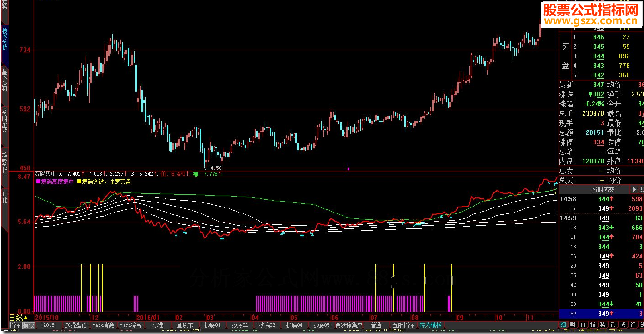
Task: Apply the 普通 template
Action: [x=376, y=325]
